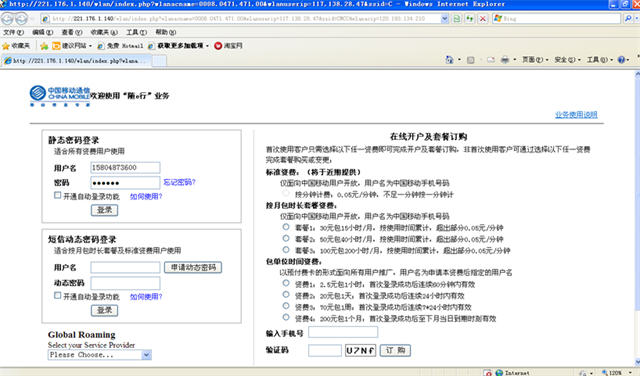Viewport: 640px width, 376px height.
Task: Open the Safety (安全) command bar dropdown
Action: click(x=567, y=60)
